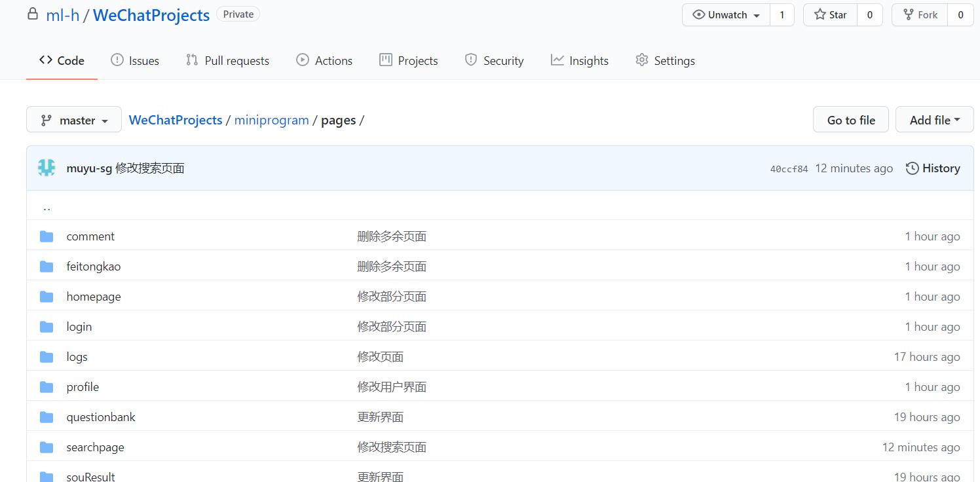Click the feitongkao folder icon

point(47,267)
